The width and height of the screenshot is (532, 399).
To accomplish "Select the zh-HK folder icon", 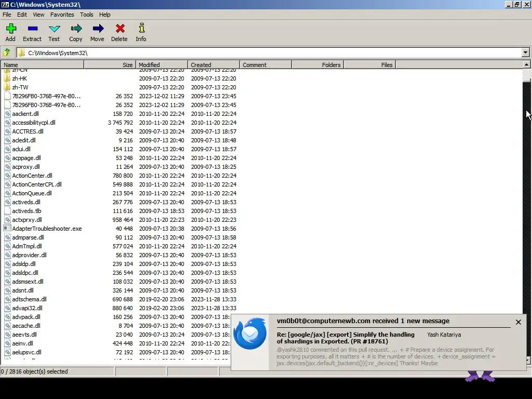I will [x=7, y=78].
